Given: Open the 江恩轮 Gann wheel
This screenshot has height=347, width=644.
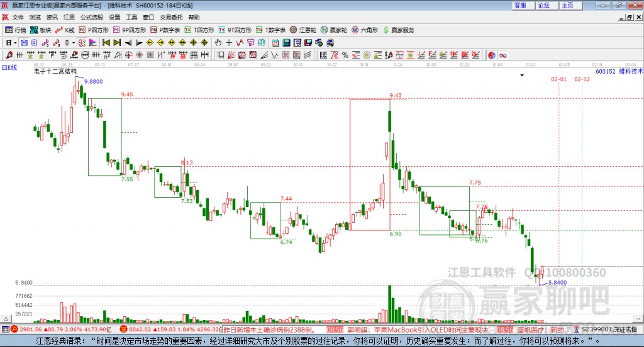Looking at the screenshot, I should [x=303, y=30].
